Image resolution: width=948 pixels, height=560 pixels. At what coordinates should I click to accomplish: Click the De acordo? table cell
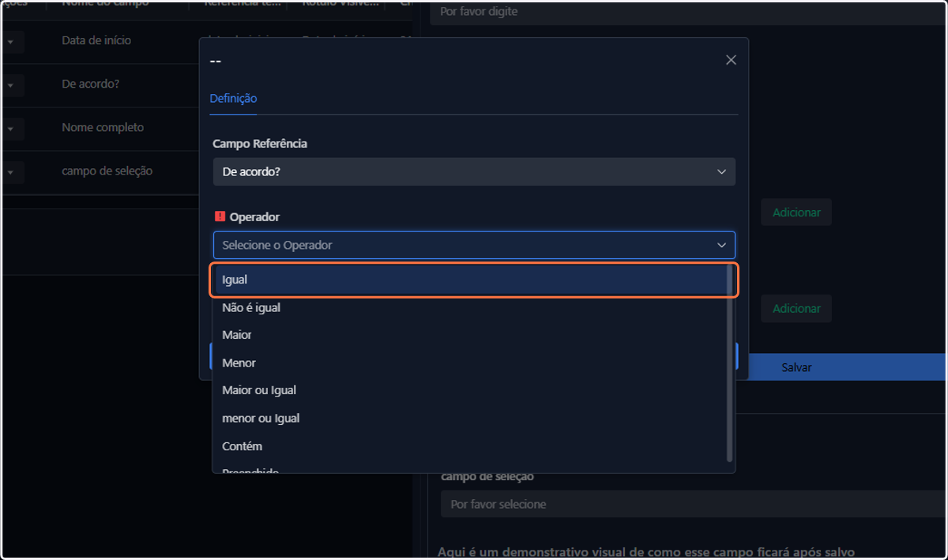[x=91, y=84]
